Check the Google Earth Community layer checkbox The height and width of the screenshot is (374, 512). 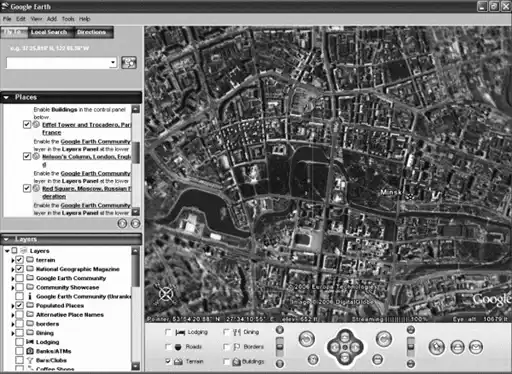pos(19,278)
